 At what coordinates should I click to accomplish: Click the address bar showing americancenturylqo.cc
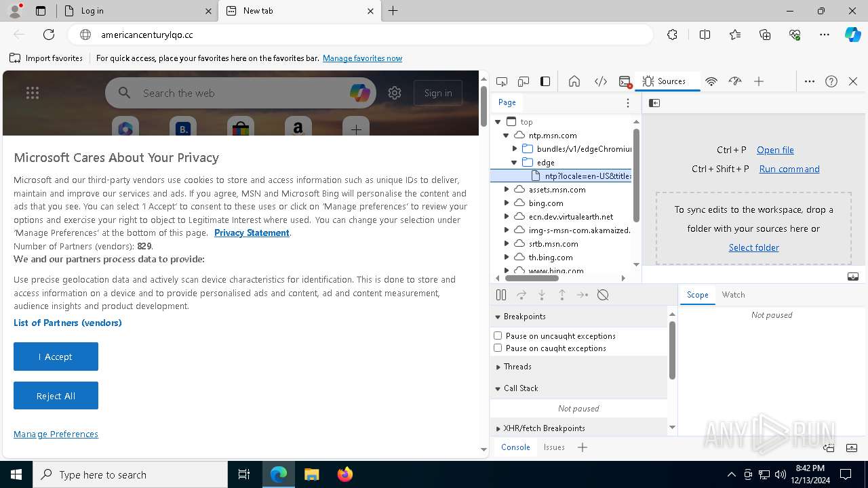[x=360, y=35]
